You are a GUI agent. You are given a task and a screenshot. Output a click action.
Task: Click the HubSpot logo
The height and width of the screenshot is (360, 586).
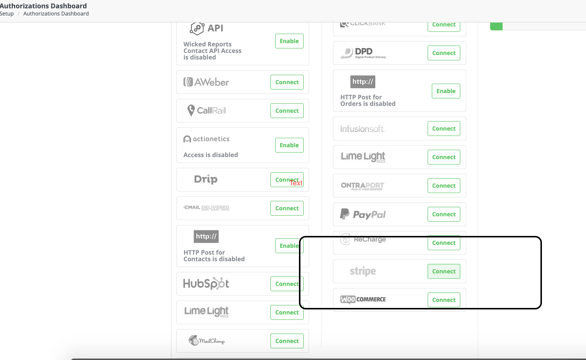point(206,284)
